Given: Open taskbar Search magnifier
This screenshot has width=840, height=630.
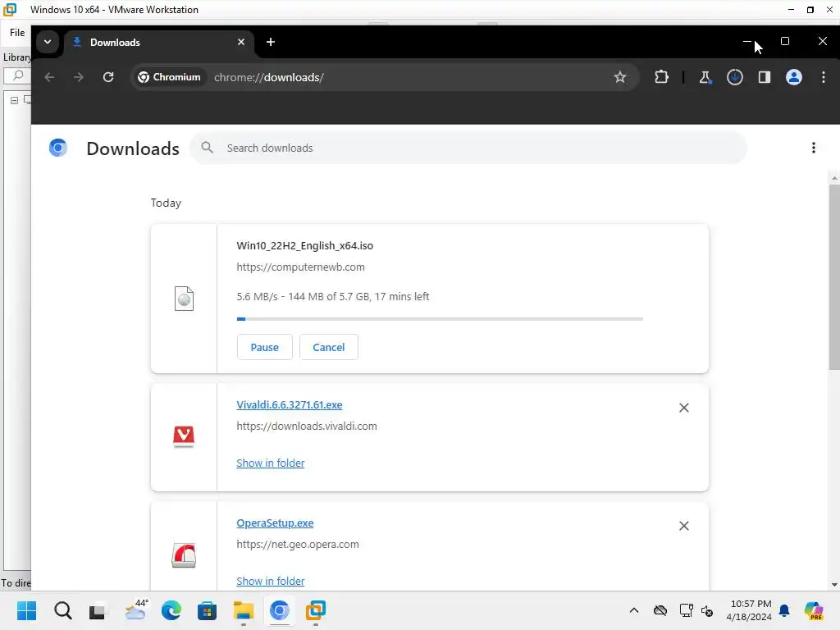Looking at the screenshot, I should 62,610.
